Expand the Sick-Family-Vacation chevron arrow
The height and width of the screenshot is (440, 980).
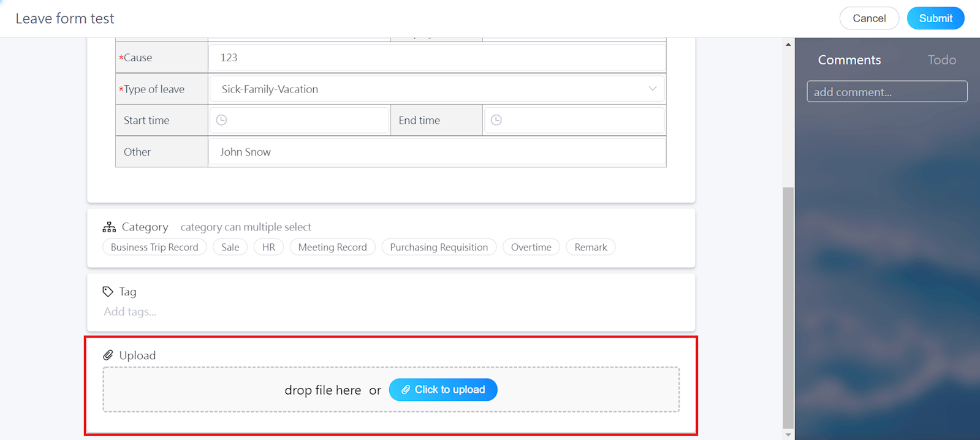pos(652,89)
